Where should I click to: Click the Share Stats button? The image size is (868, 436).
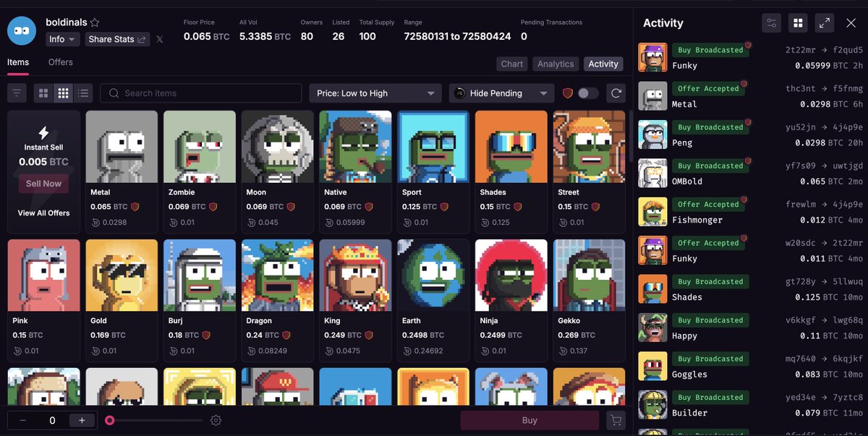(x=117, y=39)
